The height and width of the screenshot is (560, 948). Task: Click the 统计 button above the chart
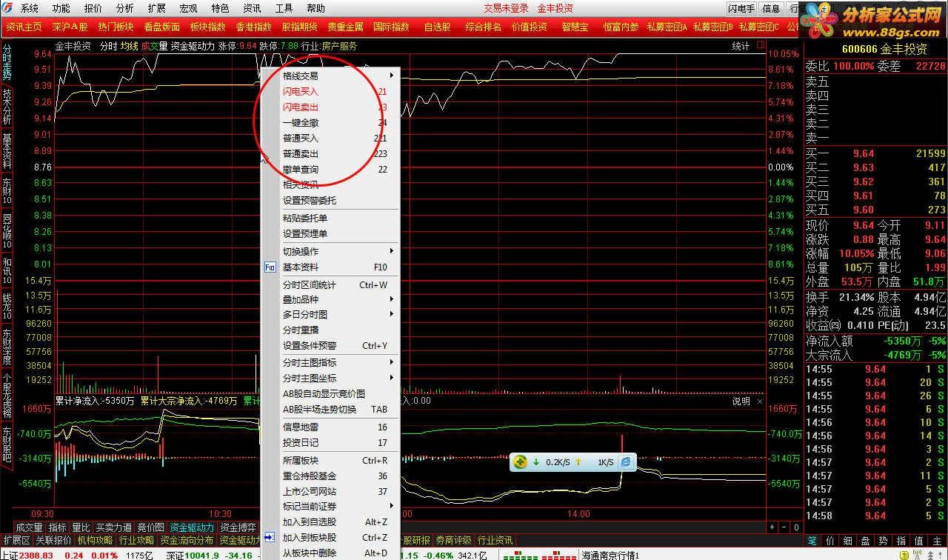741,46
